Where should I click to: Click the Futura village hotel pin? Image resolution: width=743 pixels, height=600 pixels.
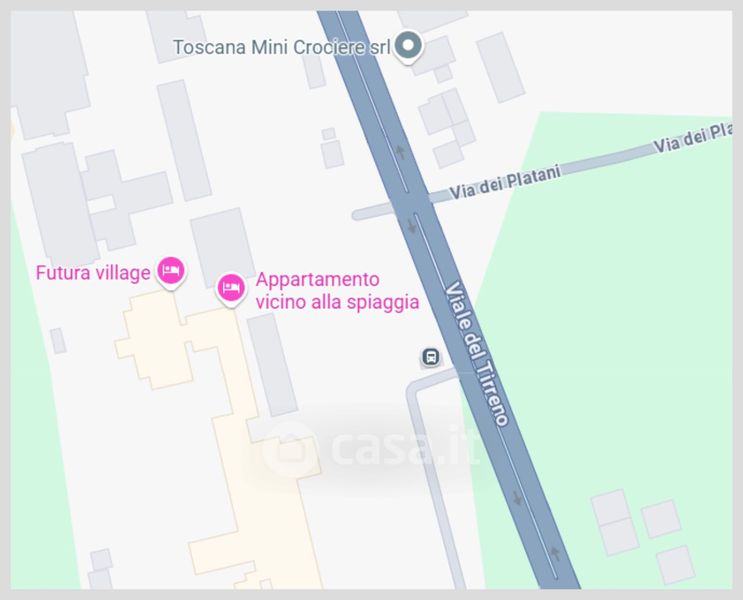171,271
